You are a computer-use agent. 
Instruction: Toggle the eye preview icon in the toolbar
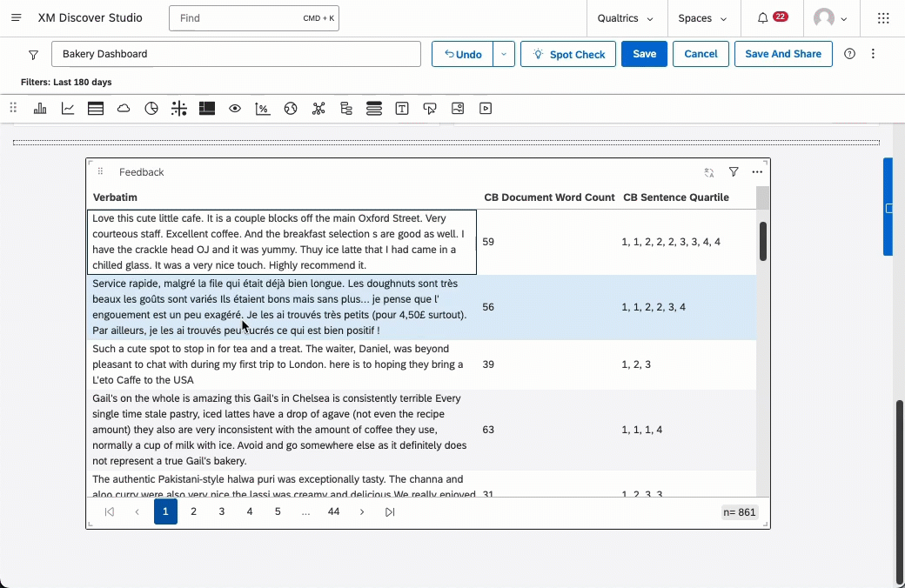[x=235, y=108]
